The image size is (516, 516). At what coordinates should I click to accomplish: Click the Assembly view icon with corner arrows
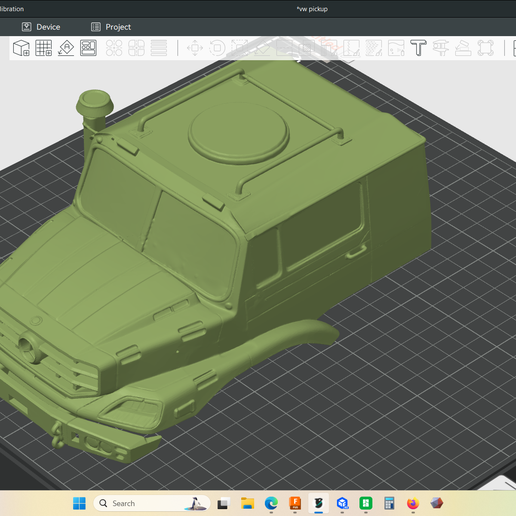click(485, 48)
